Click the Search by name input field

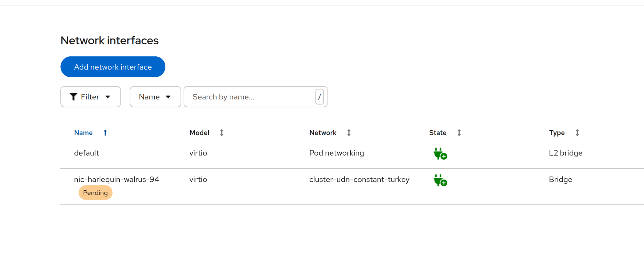tap(250, 97)
